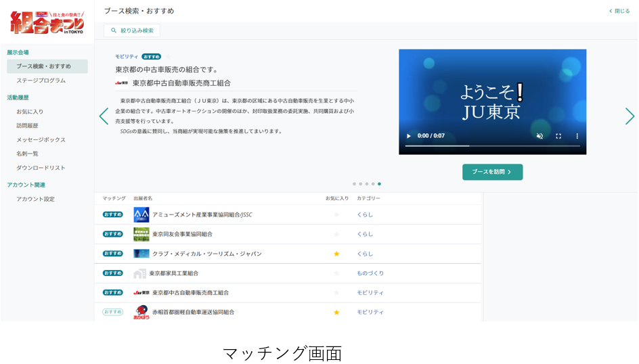Select the fourth carousel dot
This screenshot has height=364, width=639.
(x=373, y=184)
